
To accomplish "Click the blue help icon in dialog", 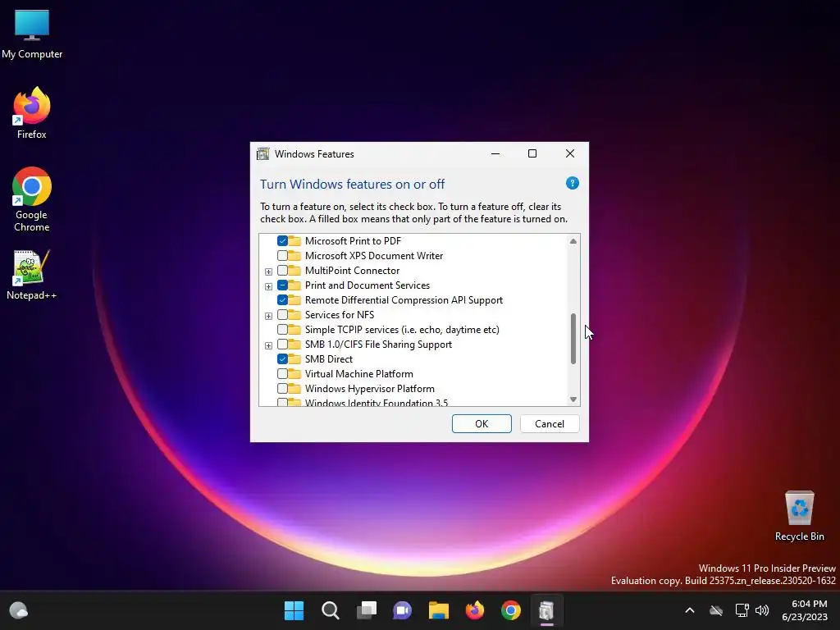I will coord(572,183).
